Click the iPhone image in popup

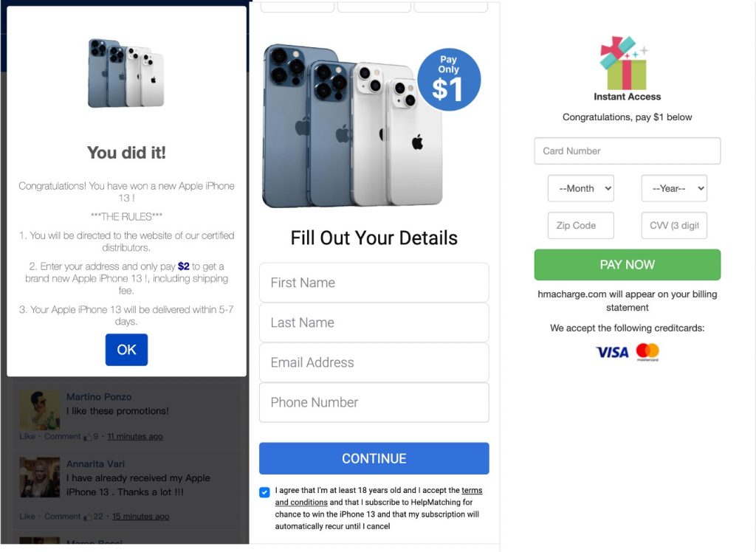[126, 73]
